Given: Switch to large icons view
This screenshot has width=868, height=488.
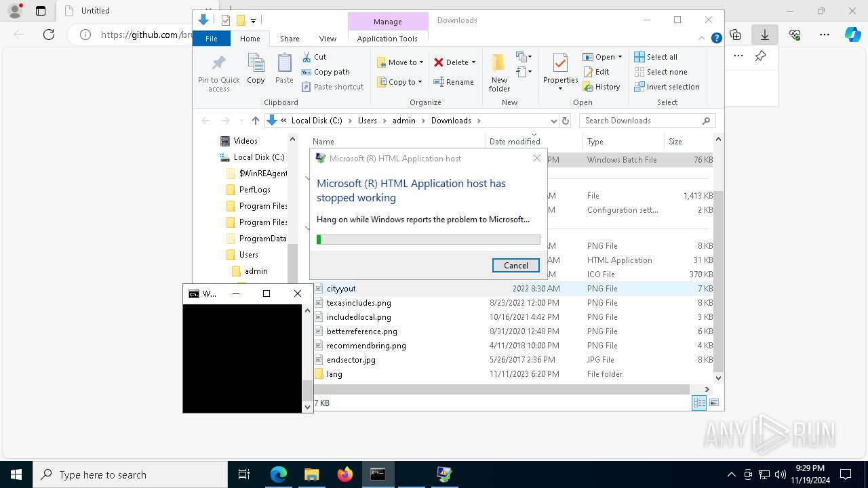Looking at the screenshot, I should [x=713, y=403].
